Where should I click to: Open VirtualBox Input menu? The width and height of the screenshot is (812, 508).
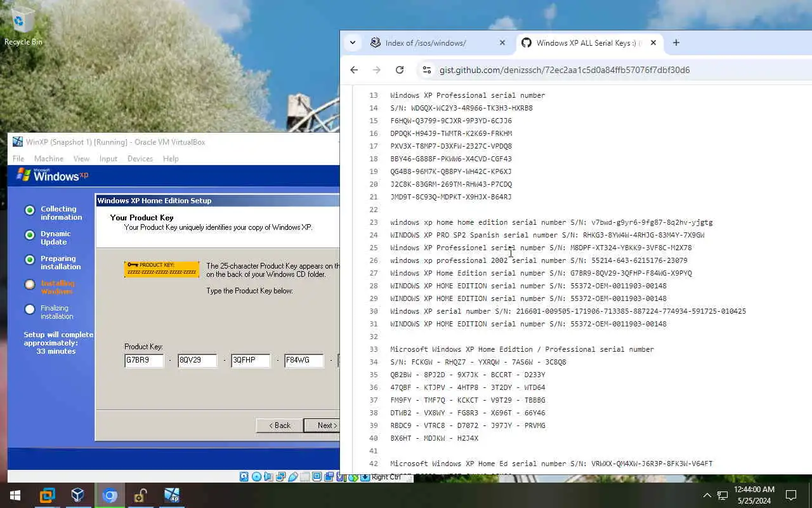tap(108, 159)
